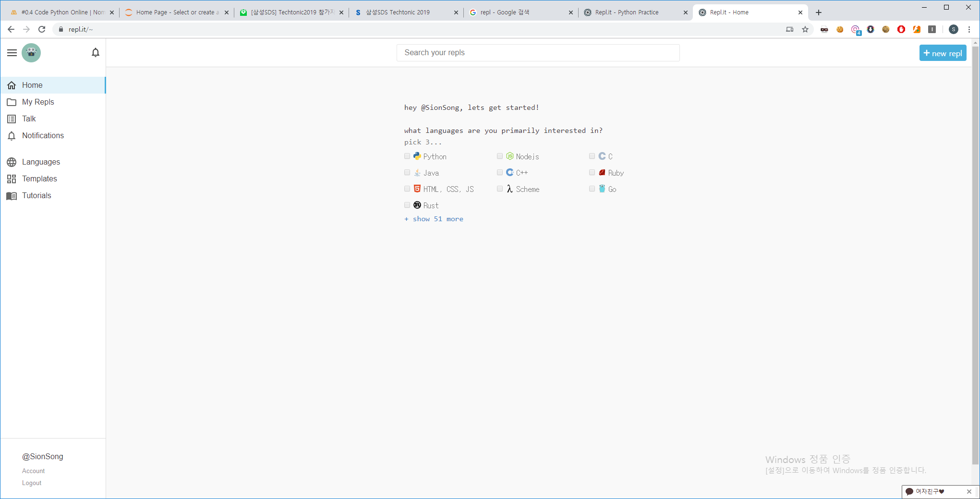
Task: Click the cookie extension icon
Action: [x=840, y=29]
